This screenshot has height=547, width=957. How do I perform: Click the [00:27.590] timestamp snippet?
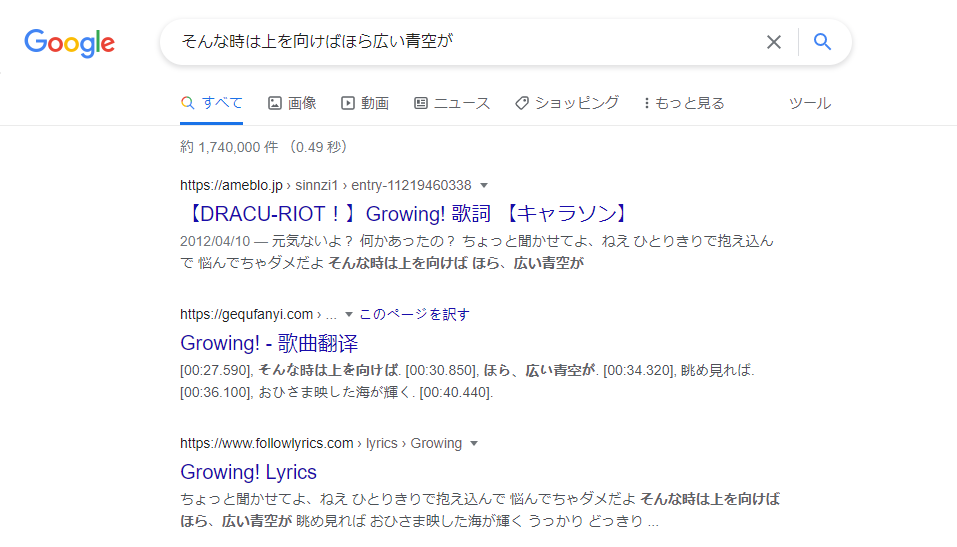pos(216,370)
